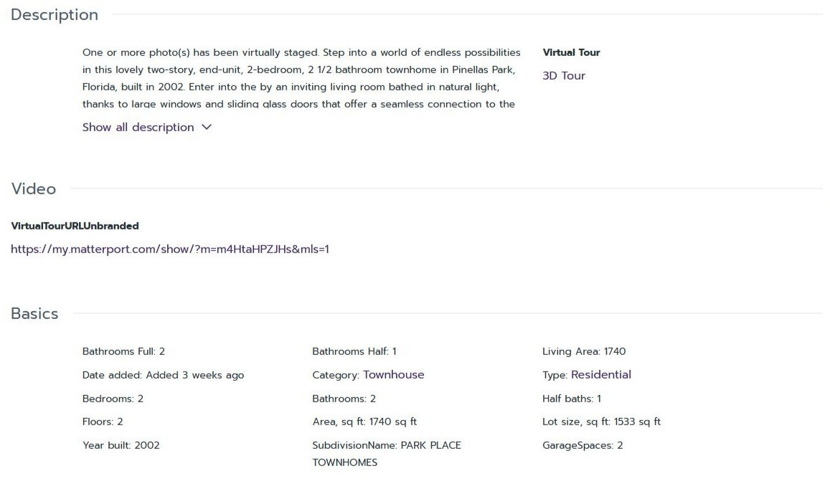Click the VirtualTourURLUnbranded label
830x504 pixels.
point(75,226)
